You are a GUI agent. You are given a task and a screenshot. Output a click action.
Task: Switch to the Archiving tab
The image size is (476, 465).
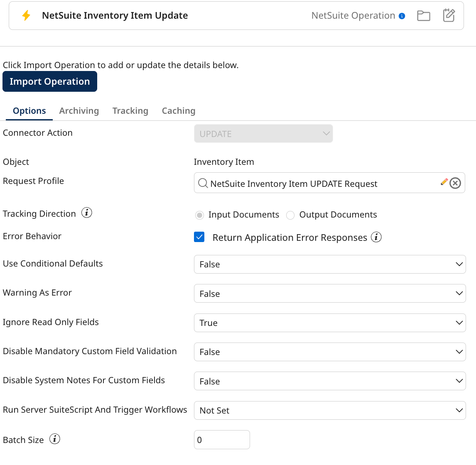[79, 110]
